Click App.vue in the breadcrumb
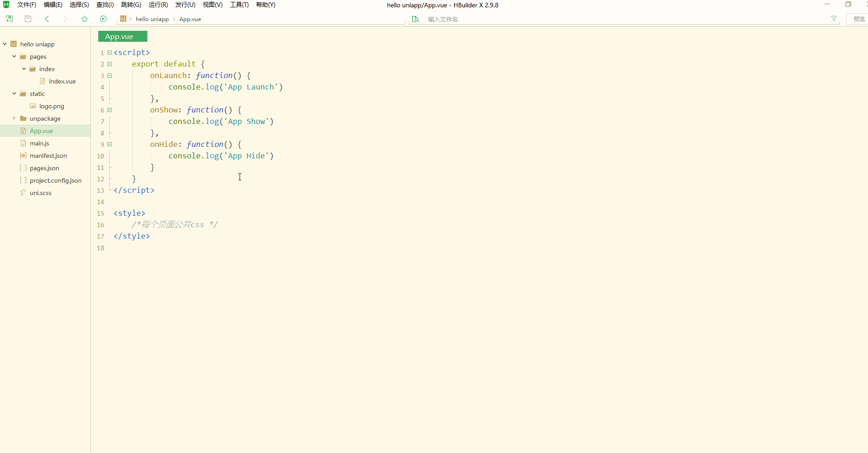Screen dimensions: 868x453 click(190, 19)
